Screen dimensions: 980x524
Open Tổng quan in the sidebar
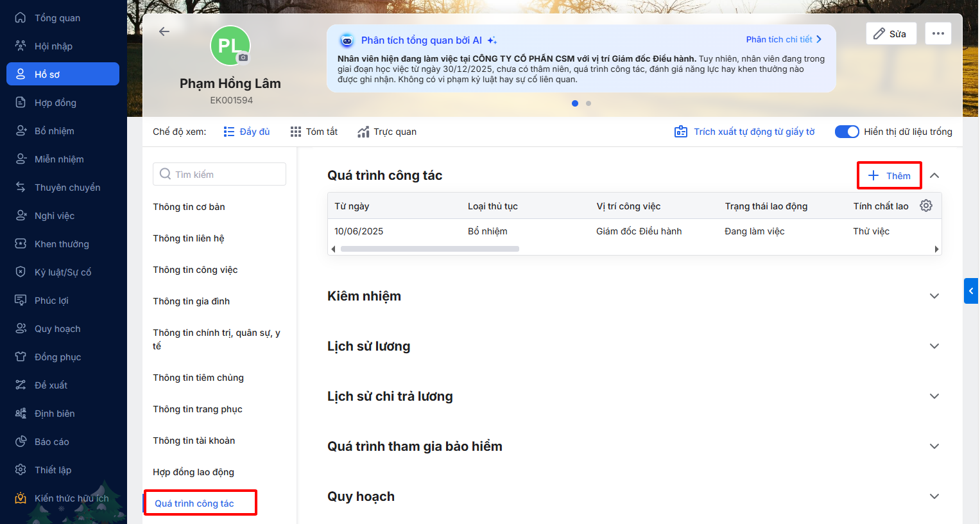coord(63,18)
